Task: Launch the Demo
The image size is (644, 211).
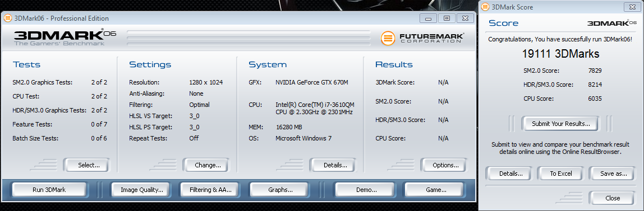Action: pyautogui.click(x=366, y=190)
